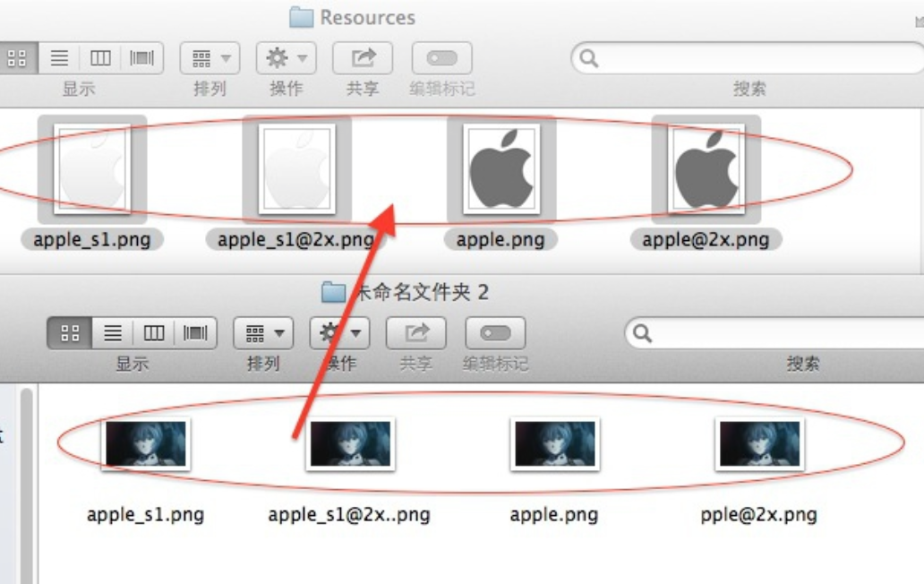Switch Resources window to list view
Viewport: 924px width, 584px height.
pyautogui.click(x=59, y=57)
